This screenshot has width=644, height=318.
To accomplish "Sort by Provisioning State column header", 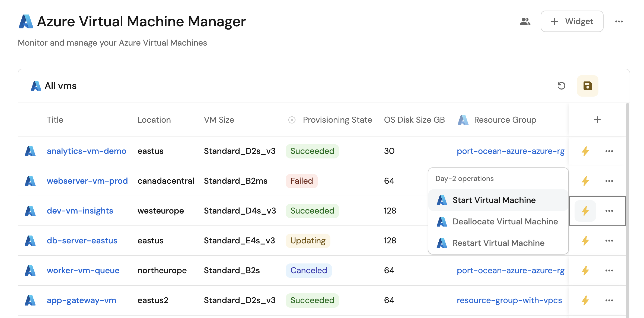I will (337, 120).
